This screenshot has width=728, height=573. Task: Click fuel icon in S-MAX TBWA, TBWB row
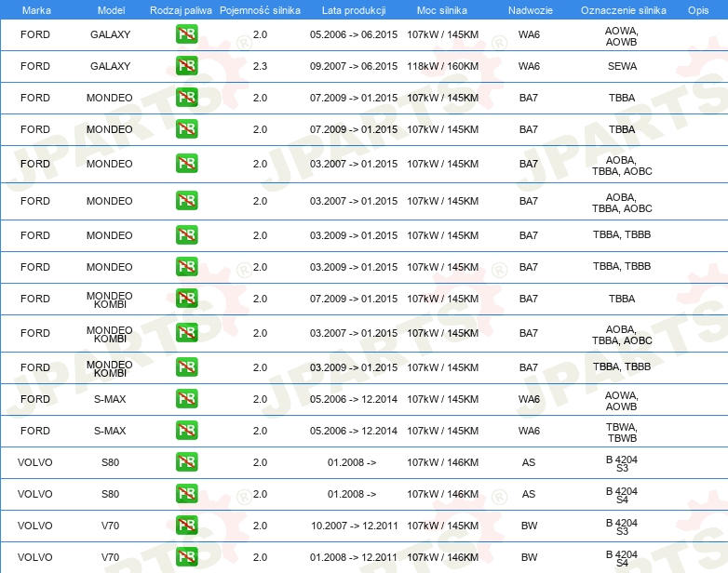[x=186, y=430]
